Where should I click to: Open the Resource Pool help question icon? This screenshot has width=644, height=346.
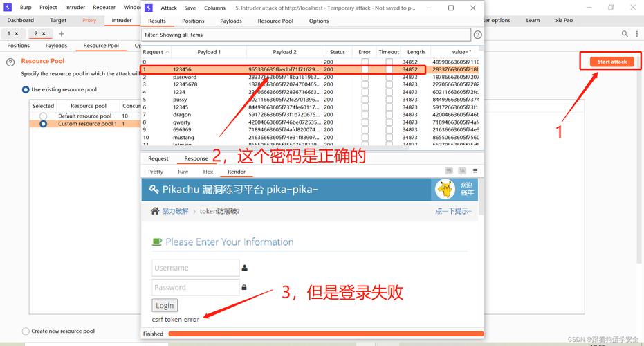(x=10, y=62)
